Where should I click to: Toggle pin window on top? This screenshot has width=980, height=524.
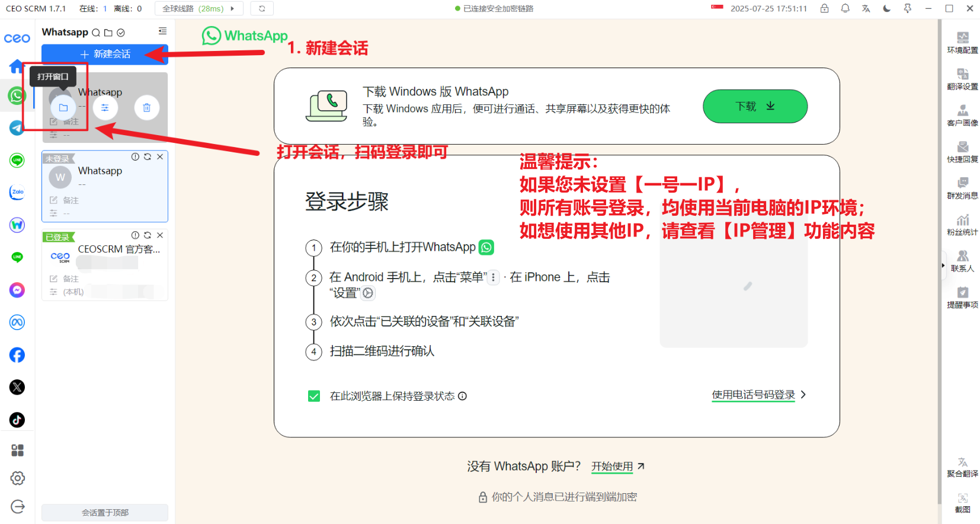pos(907,8)
